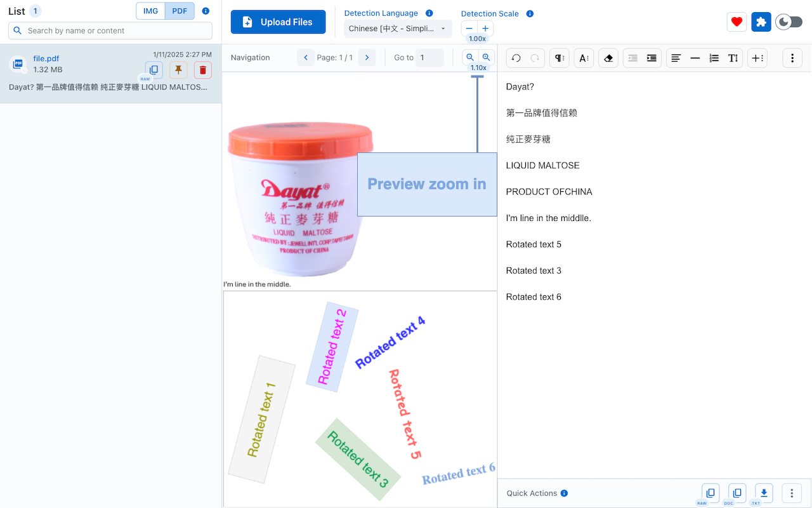Insert a horizontal line with dash icon

695,58
